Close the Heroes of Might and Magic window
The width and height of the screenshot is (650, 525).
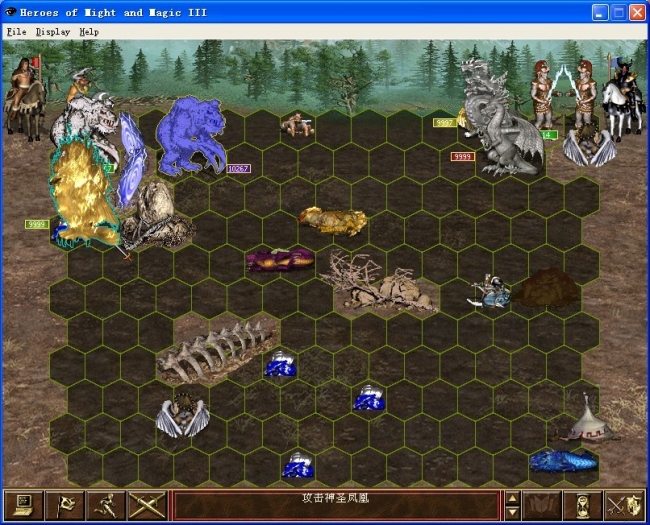637,12
